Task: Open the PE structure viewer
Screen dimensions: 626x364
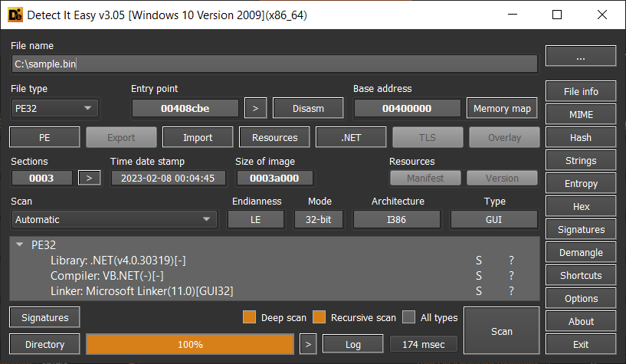Action: pos(44,138)
